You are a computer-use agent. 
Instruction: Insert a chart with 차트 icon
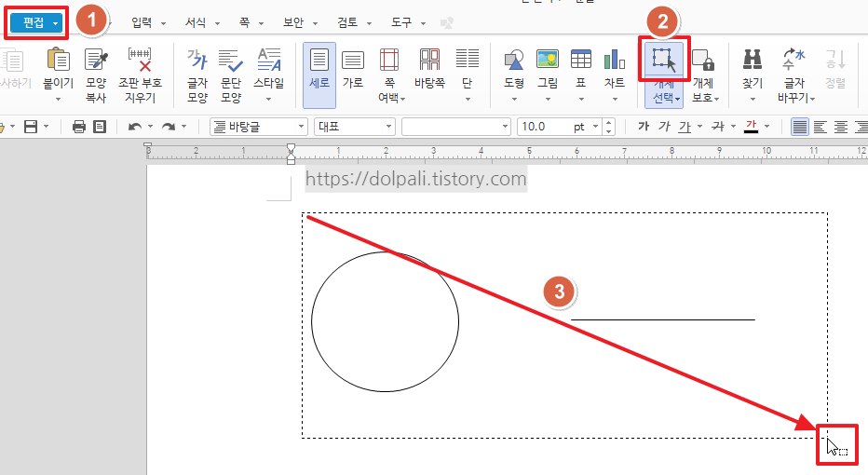pyautogui.click(x=615, y=60)
